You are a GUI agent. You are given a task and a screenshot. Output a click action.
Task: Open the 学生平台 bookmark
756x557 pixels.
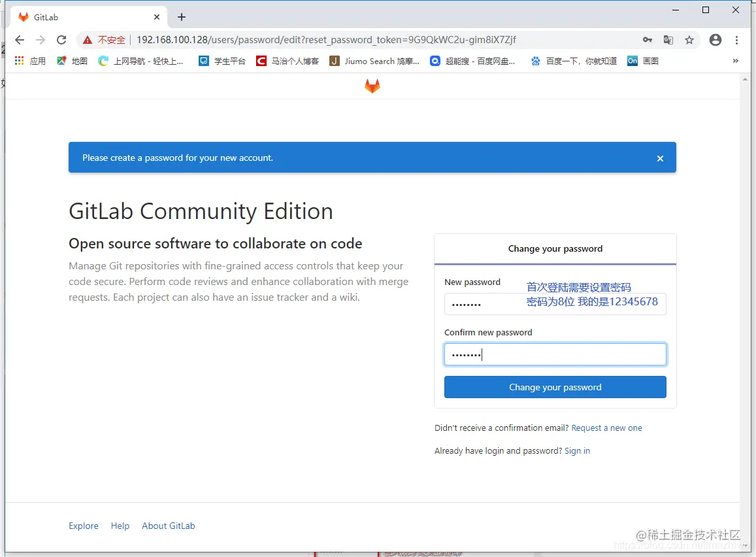pyautogui.click(x=222, y=61)
